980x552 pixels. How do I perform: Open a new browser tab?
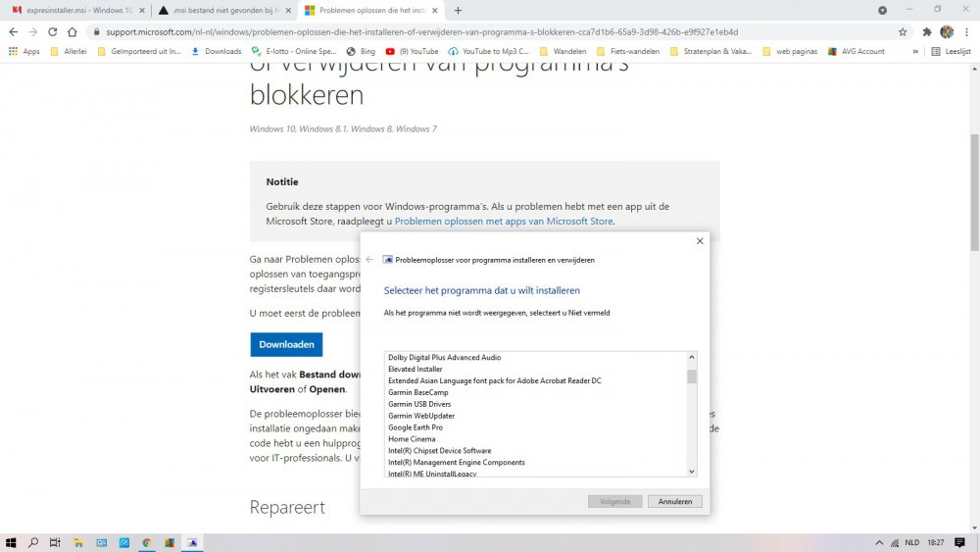coord(458,10)
